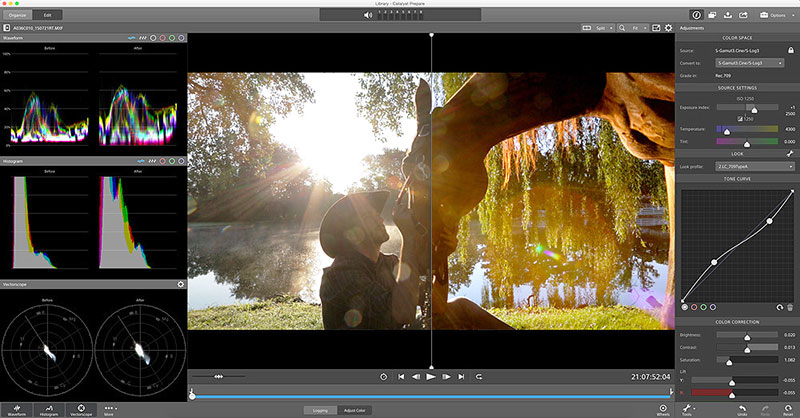Toggle the ISO 1250 exposure checkbox
Viewport: 800px width, 418px height.
(740, 120)
